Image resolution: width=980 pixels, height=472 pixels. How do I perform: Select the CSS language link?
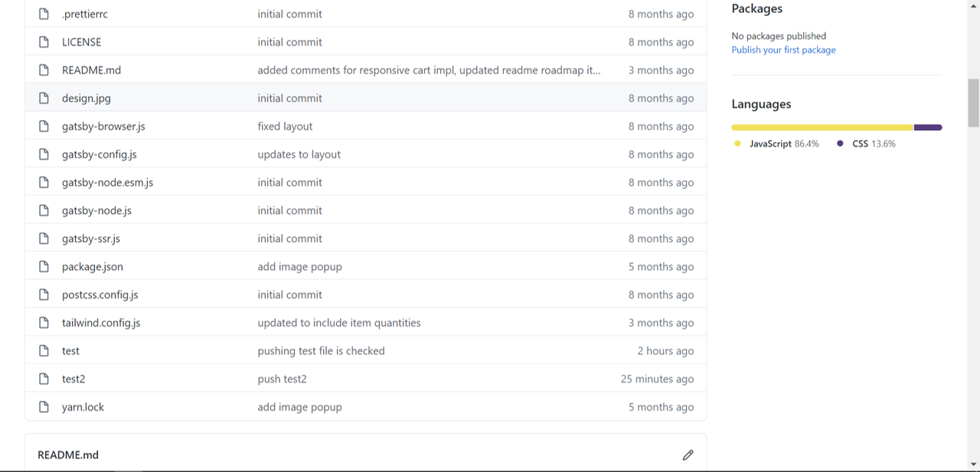tap(860, 144)
